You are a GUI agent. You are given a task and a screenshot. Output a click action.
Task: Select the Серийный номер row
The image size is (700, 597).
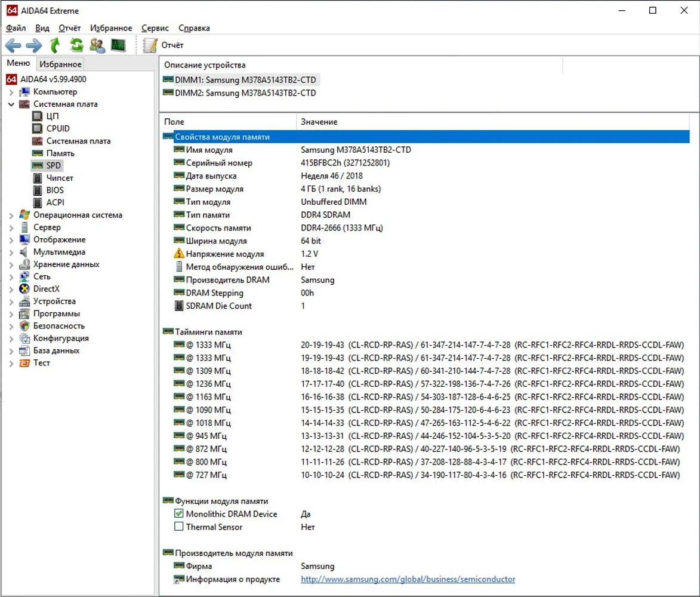coord(426,163)
